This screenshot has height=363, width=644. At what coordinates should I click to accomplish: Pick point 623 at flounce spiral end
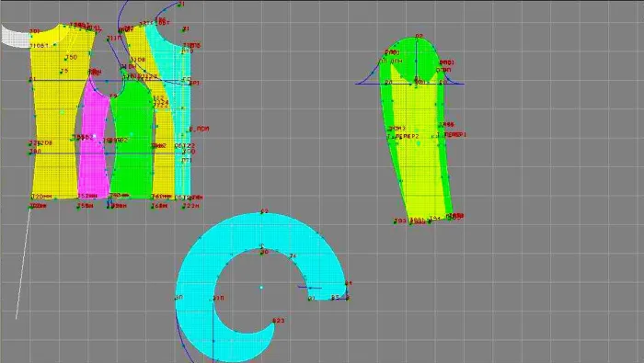click(279, 321)
